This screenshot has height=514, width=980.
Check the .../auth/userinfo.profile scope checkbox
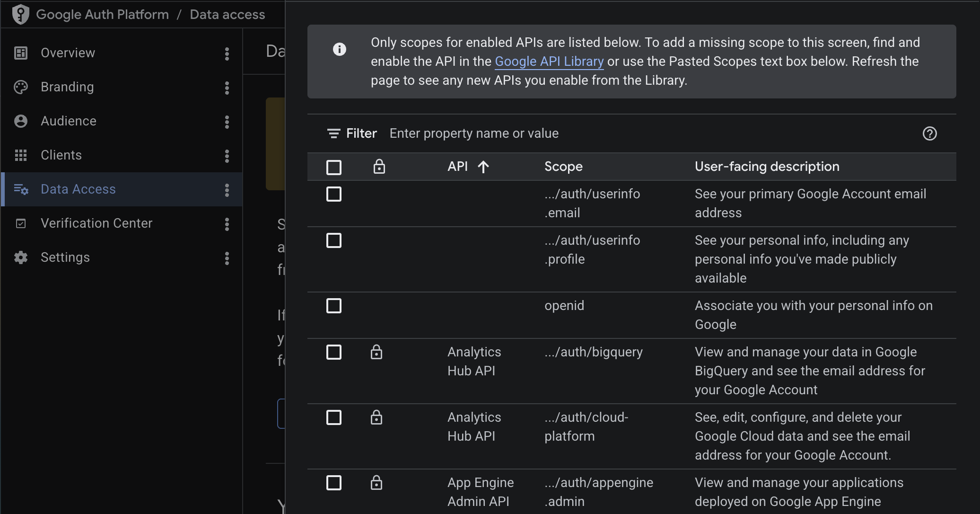(x=334, y=240)
